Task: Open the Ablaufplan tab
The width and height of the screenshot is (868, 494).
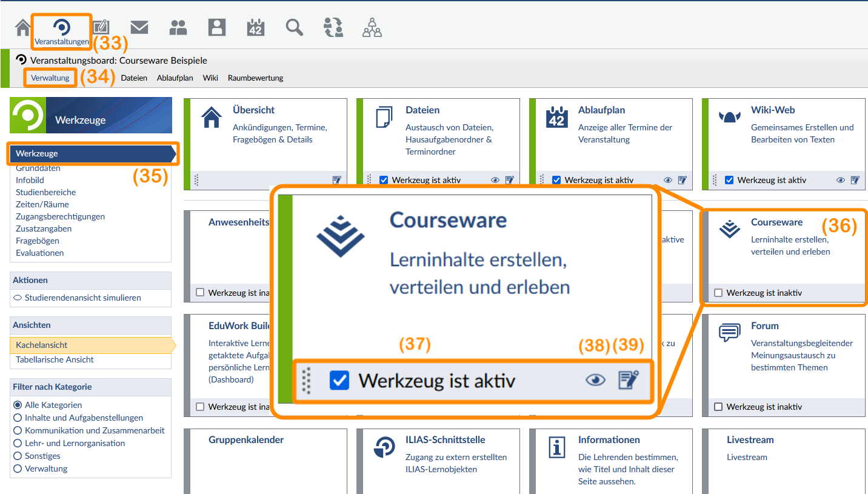Action: click(175, 78)
